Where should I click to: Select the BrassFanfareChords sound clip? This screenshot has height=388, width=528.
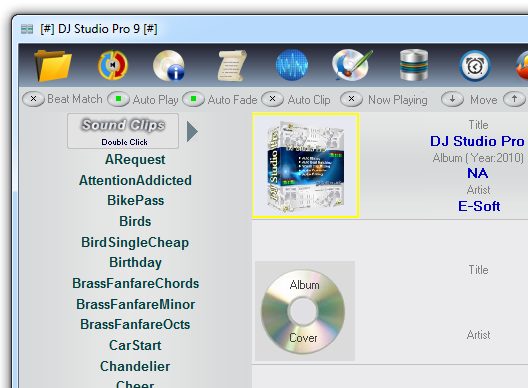(x=135, y=283)
